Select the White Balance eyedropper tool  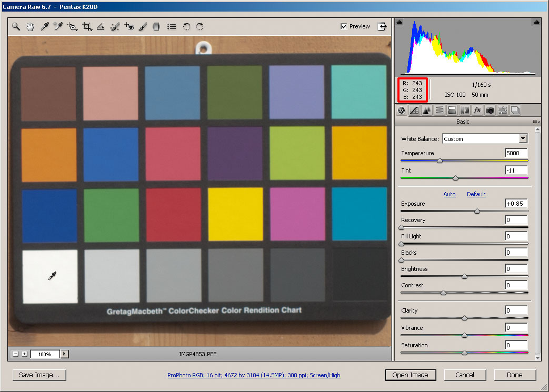tap(44, 27)
